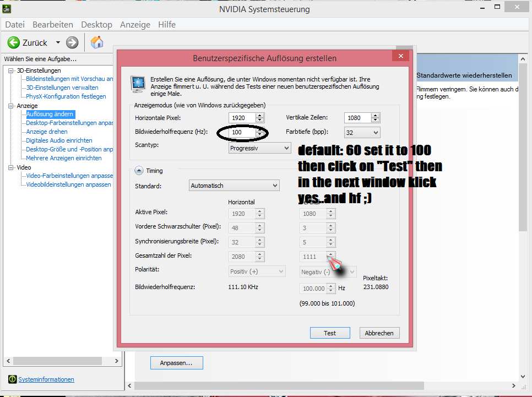
Task: Click the right pane vertical scrollbar
Action: pyautogui.click(x=523, y=146)
